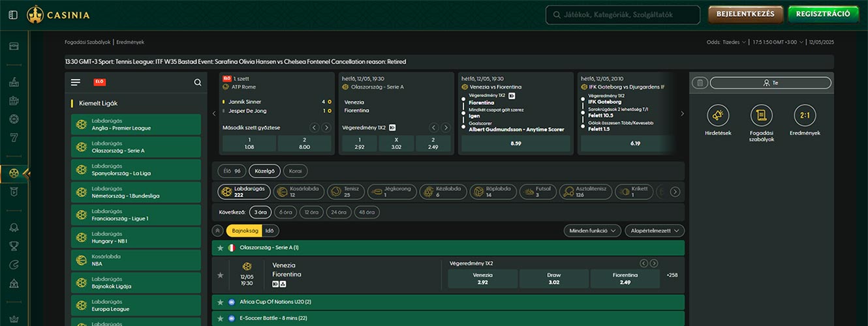The height and width of the screenshot is (326, 868).
Task: Open the Alapértelmezett dropdown
Action: click(654, 230)
